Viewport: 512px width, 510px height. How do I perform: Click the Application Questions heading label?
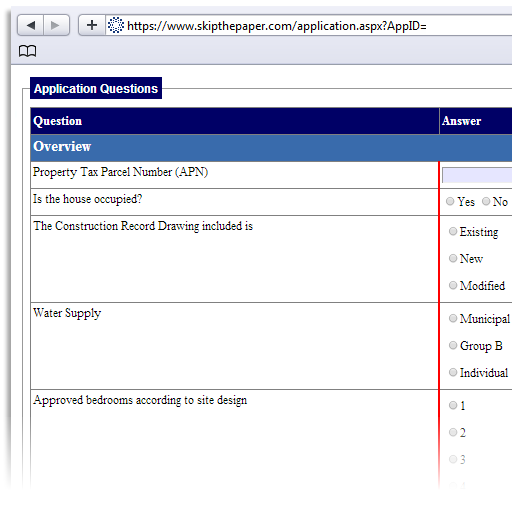pyautogui.click(x=96, y=88)
